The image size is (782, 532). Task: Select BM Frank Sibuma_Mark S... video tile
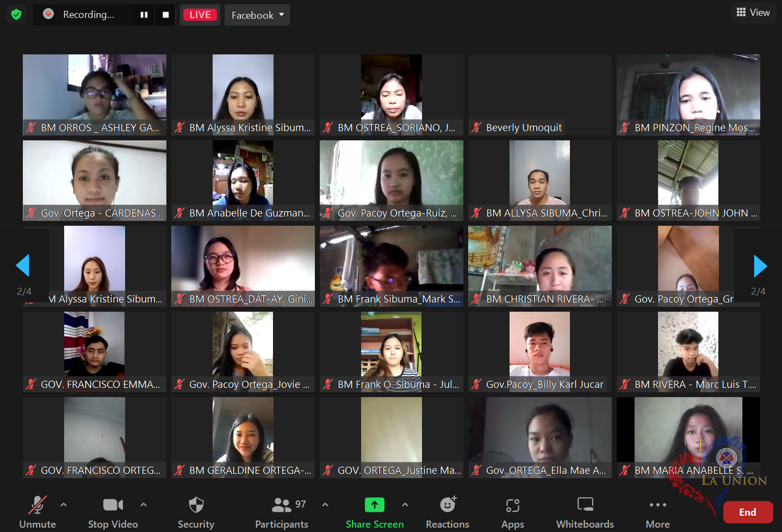tap(392, 266)
